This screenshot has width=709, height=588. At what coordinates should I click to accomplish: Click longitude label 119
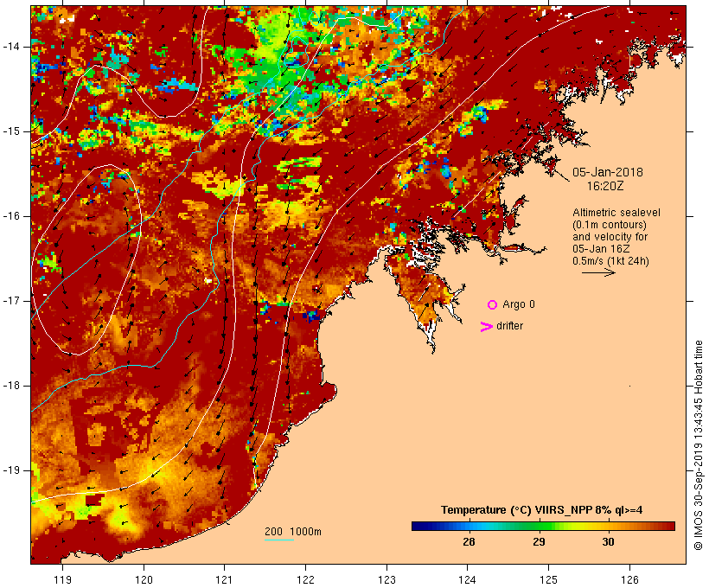tap(62, 580)
